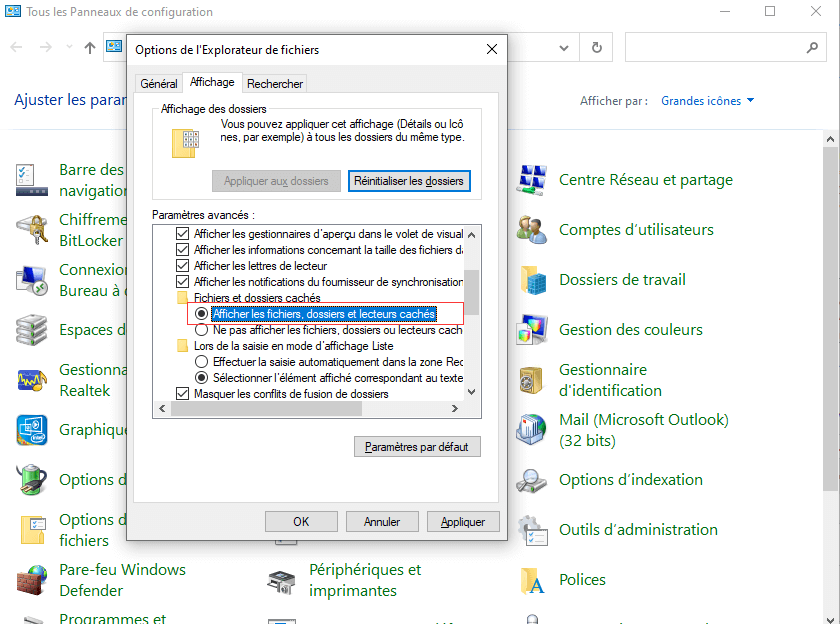This screenshot has height=624, width=840.
Task: Click 'Réinitialiser les dossiers' button
Action: (x=409, y=181)
